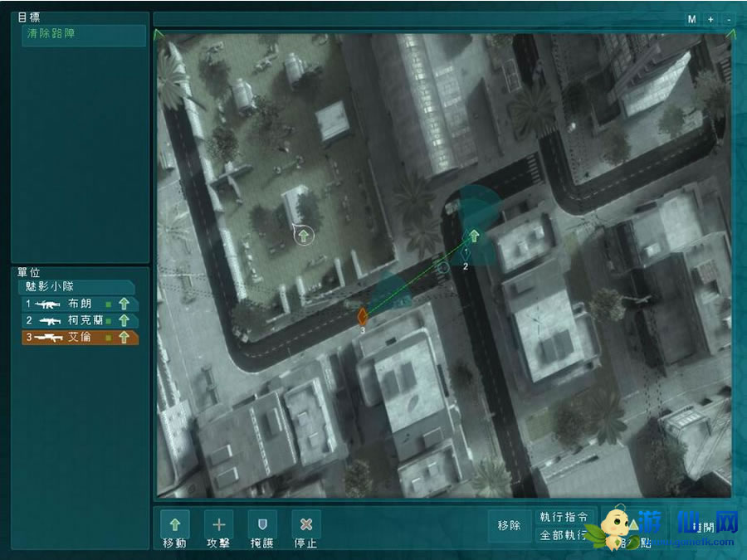Click the 目標 objectives panel header
This screenshot has height=560, width=747.
click(x=29, y=17)
